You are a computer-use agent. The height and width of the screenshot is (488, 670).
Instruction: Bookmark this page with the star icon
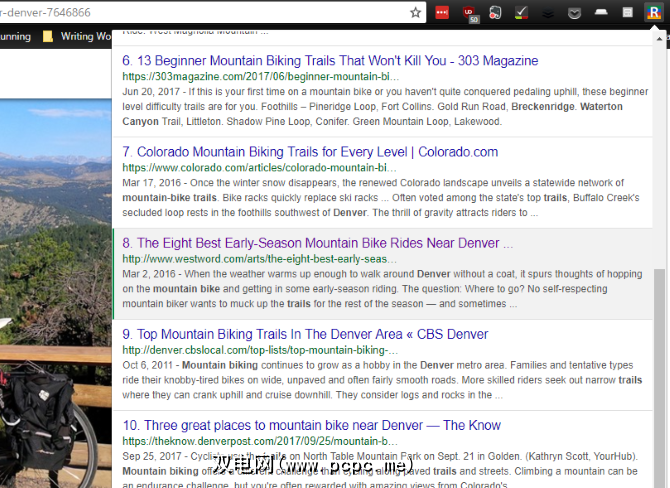coord(415,12)
